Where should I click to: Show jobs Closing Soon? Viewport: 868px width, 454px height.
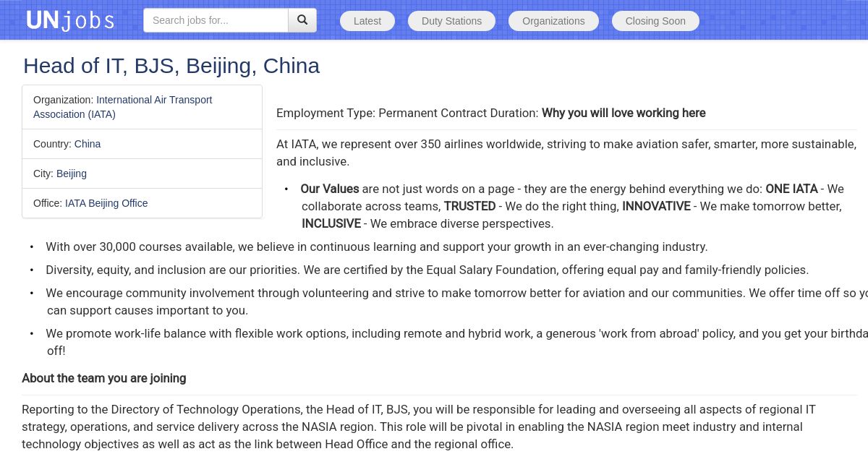click(655, 21)
